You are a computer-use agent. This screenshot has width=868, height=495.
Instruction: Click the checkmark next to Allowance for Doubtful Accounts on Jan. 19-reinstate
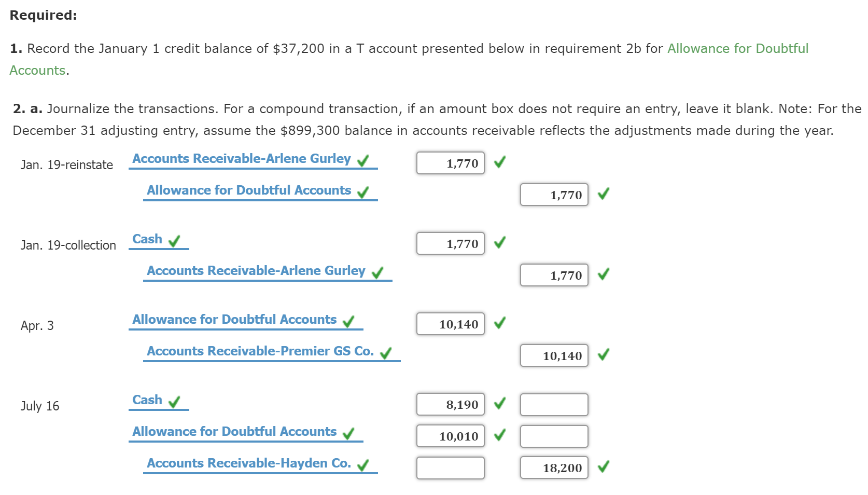point(363,191)
